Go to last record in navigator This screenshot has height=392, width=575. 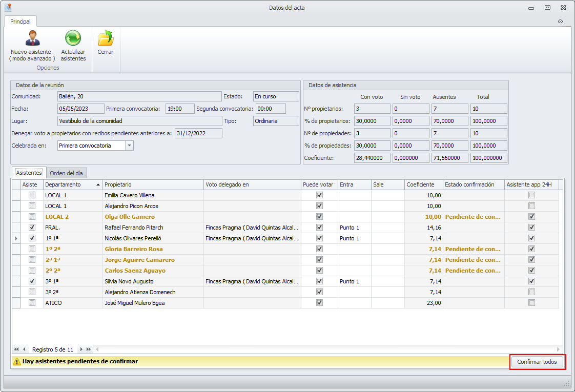coord(89,349)
